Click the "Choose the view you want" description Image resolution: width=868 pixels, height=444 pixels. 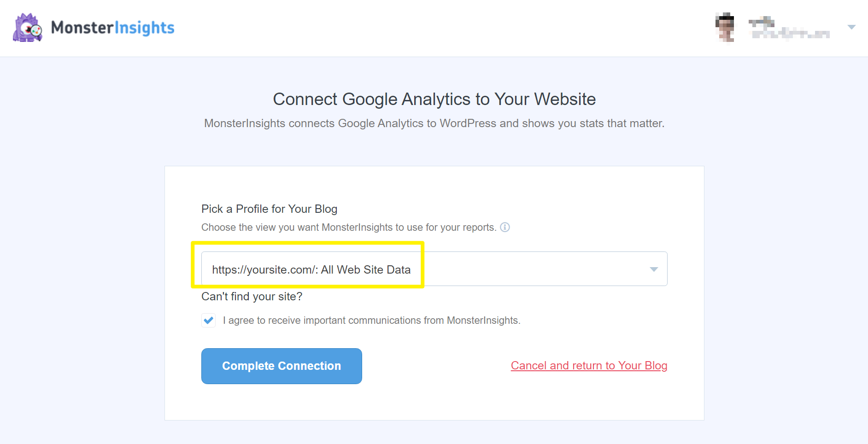(348, 228)
